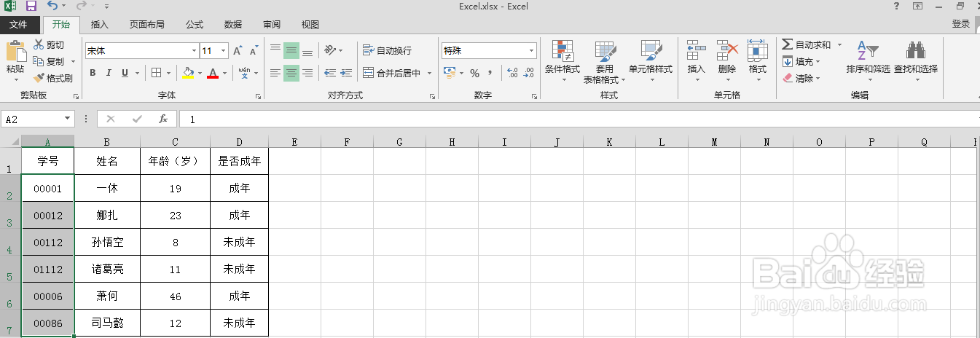Click the AutoSum (自动求和) sigma icon
This screenshot has width=980, height=338.
(787, 44)
